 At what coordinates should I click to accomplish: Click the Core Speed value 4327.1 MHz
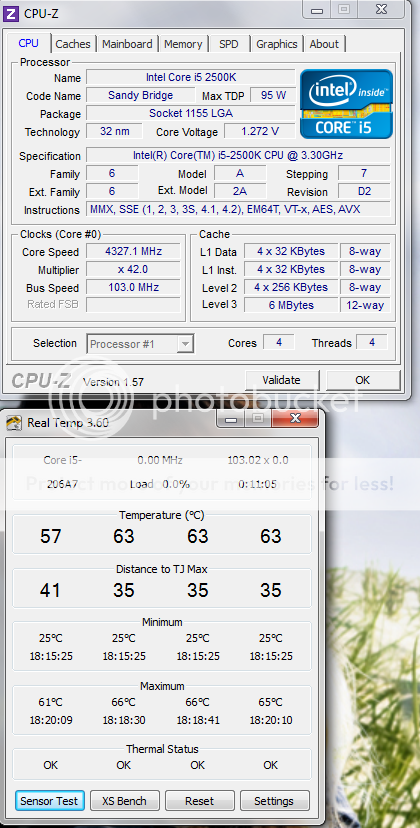point(133,251)
